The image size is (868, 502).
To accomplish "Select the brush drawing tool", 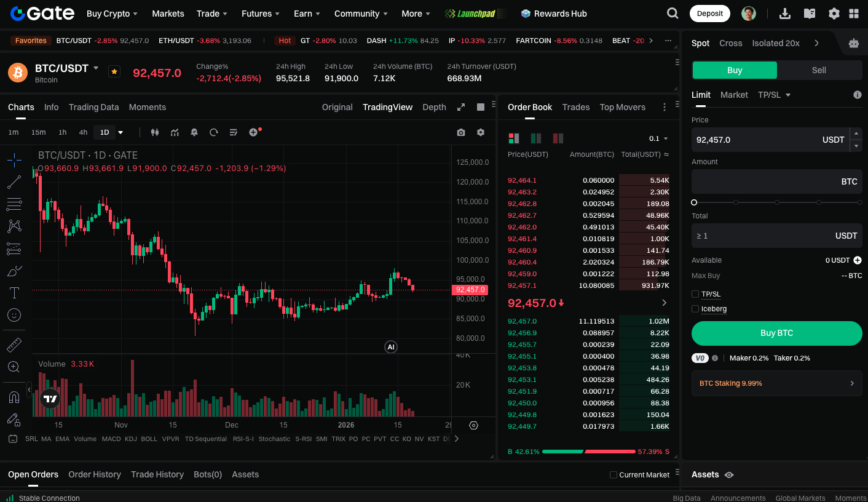I will tap(14, 271).
